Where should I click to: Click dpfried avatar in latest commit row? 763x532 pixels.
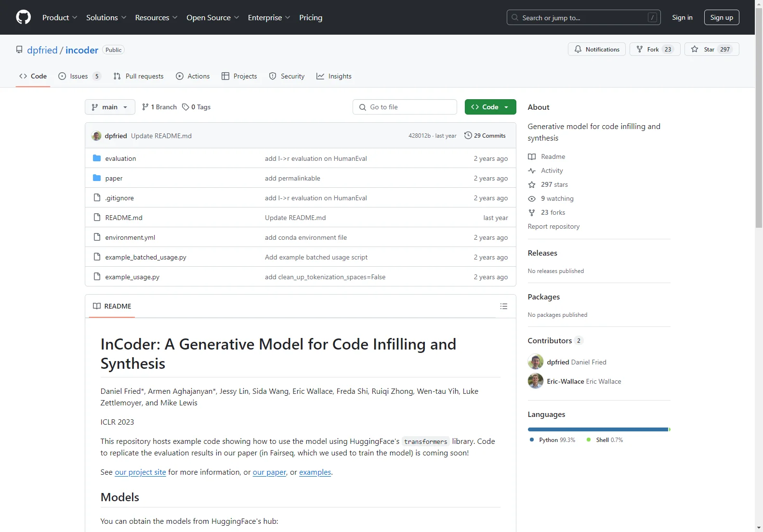[96, 136]
